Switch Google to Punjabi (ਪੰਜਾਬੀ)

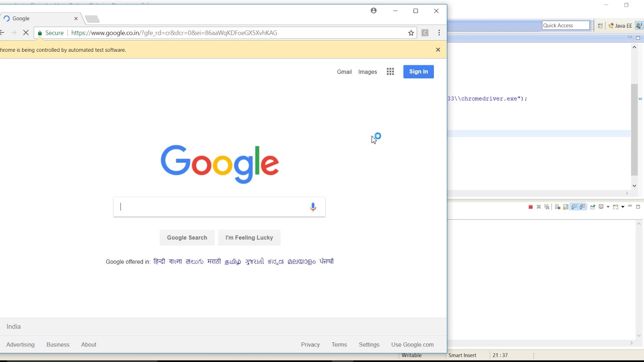pos(327,261)
